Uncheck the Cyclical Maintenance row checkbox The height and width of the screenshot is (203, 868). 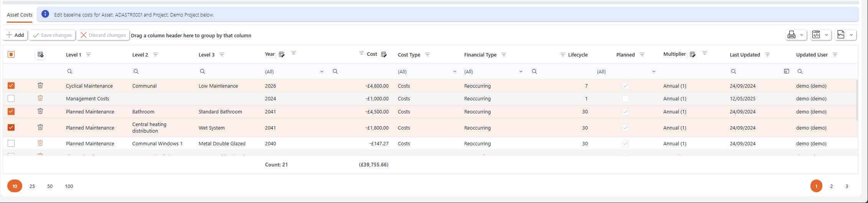[x=11, y=86]
